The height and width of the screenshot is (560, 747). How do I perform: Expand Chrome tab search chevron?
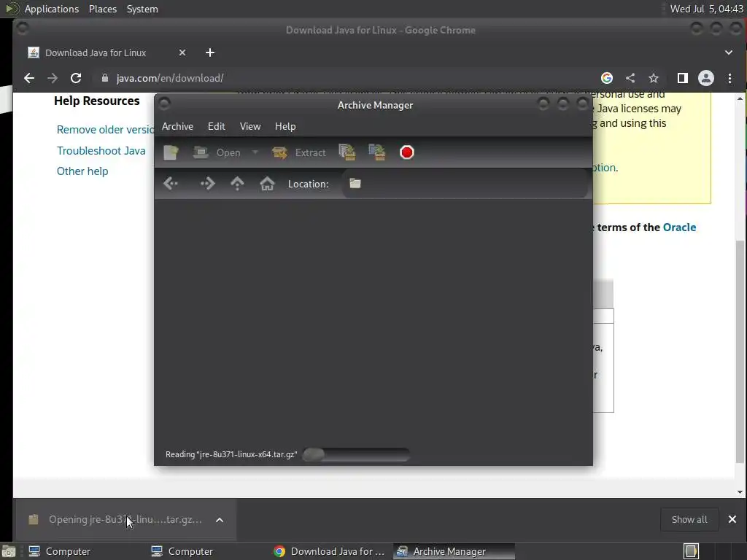[729, 52]
